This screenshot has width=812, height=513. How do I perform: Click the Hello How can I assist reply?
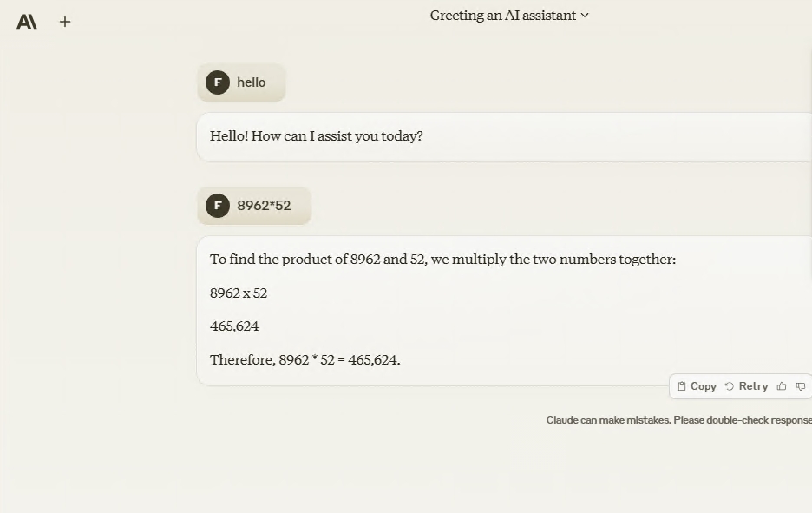(x=317, y=136)
